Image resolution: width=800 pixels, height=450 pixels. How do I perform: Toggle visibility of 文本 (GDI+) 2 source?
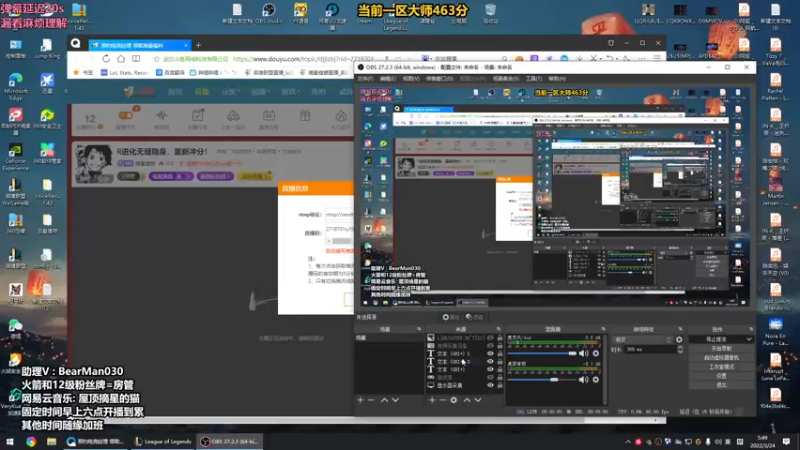coord(490,353)
